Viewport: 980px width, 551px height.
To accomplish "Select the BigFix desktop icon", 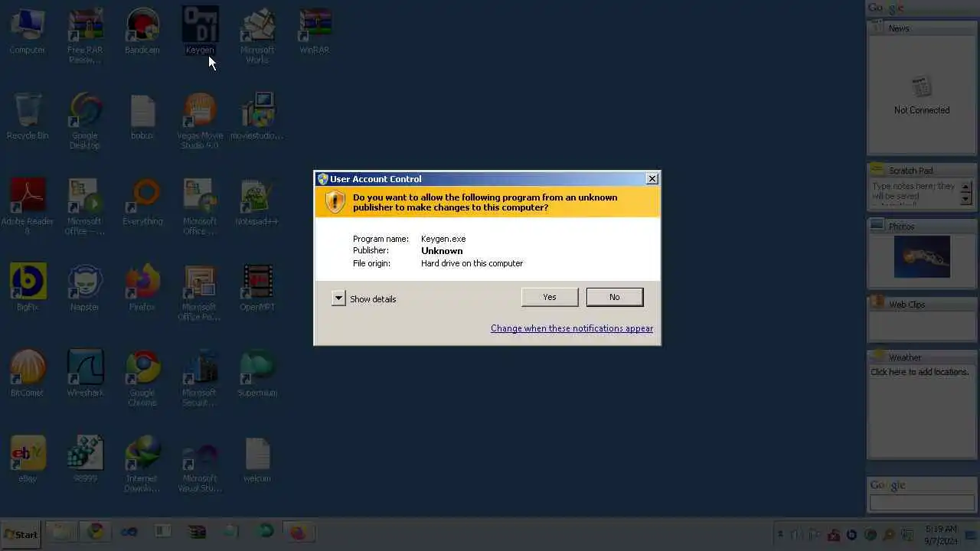I will 28,289.
